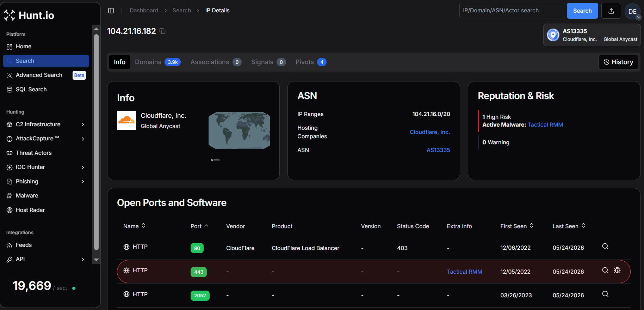Click the port 80 badge
This screenshot has height=310, width=644.
click(x=197, y=248)
